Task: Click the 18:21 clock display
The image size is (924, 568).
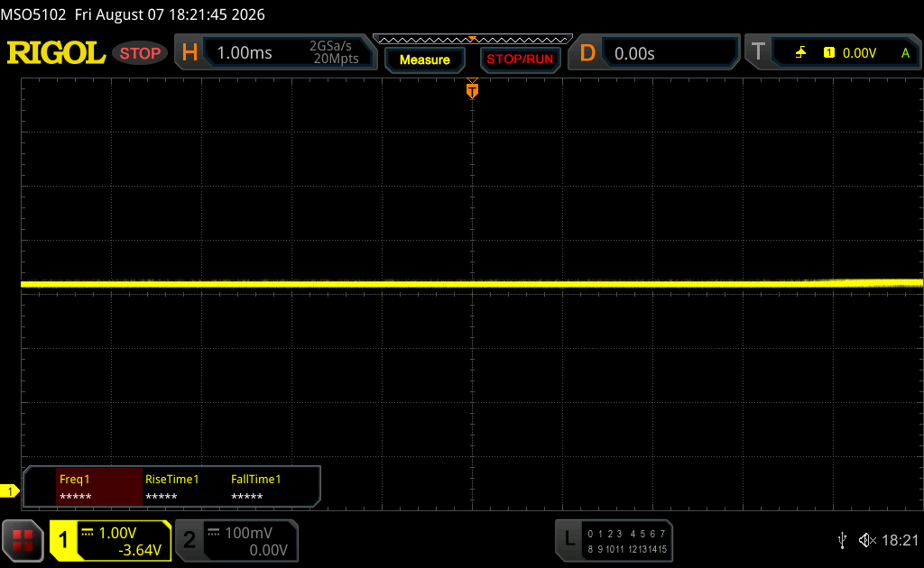Action: (900, 540)
